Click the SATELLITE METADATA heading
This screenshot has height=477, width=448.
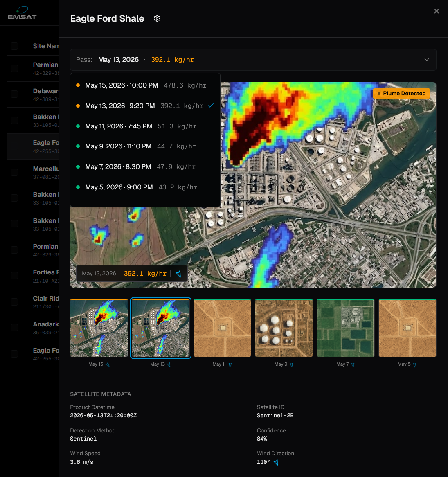(x=101, y=394)
